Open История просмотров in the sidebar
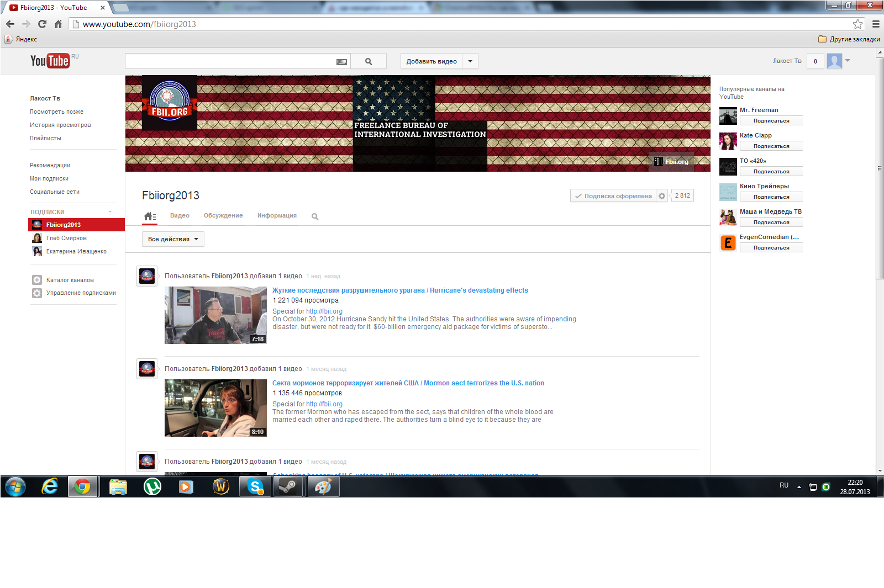This screenshot has width=884, height=588. coord(60,125)
